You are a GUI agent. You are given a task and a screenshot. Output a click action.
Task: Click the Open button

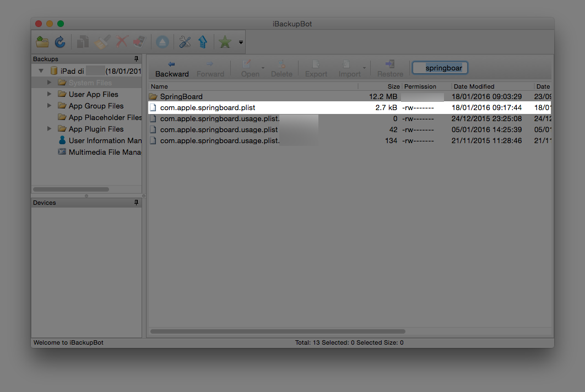point(250,69)
